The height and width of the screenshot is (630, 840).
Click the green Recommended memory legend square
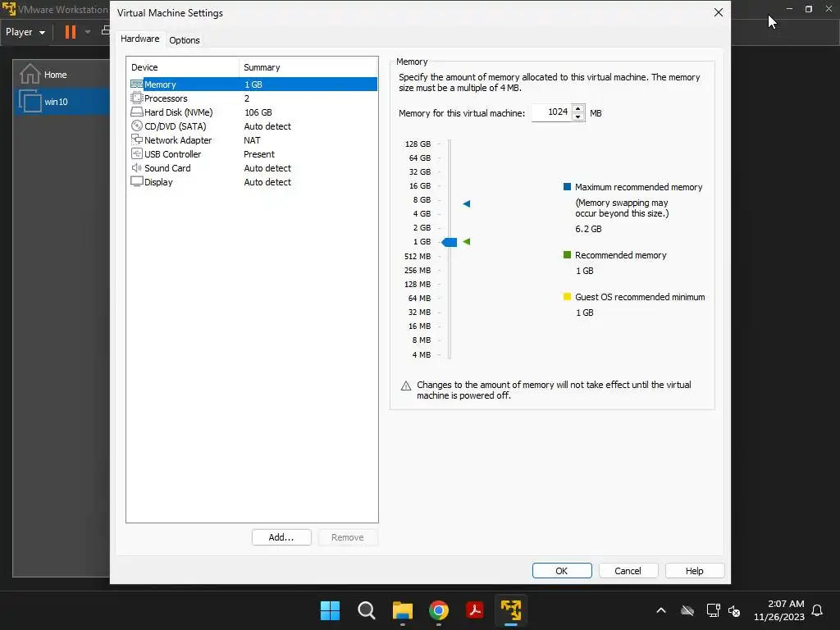(x=568, y=254)
